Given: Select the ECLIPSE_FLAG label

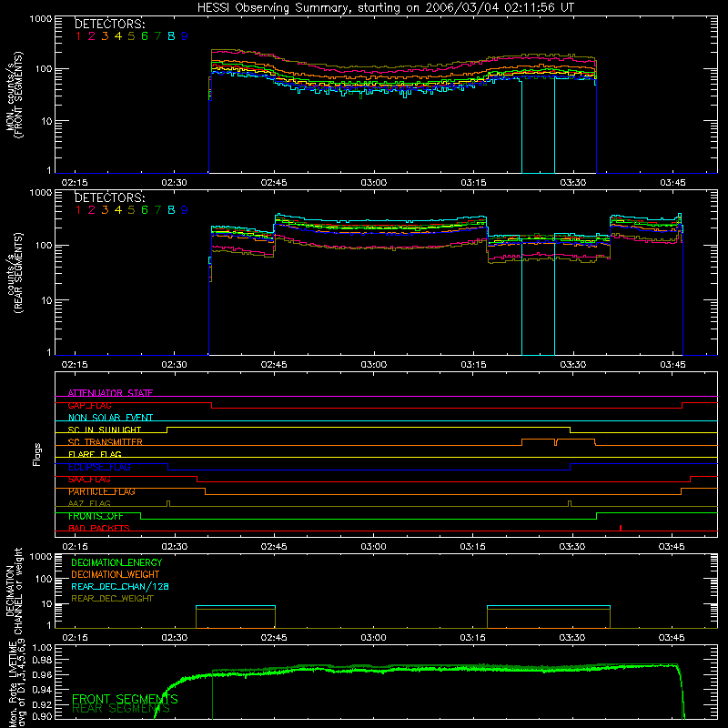Looking at the screenshot, I should 99,467.
